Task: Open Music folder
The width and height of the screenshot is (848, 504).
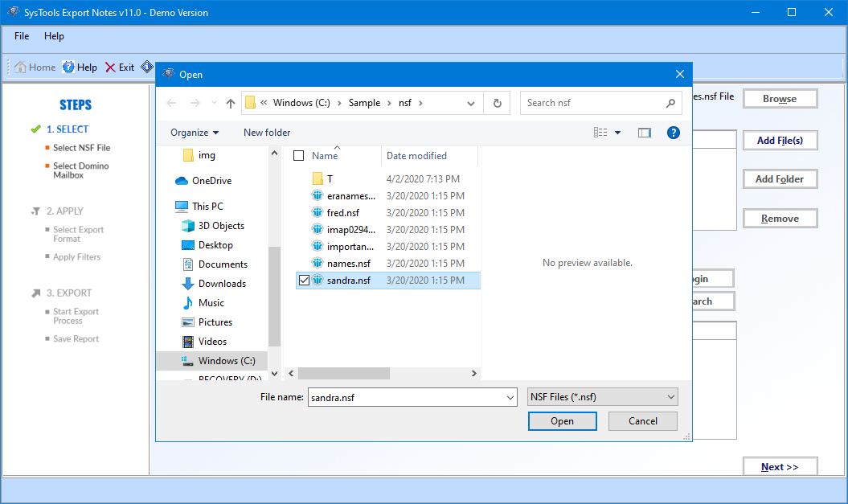Action: tap(203, 303)
